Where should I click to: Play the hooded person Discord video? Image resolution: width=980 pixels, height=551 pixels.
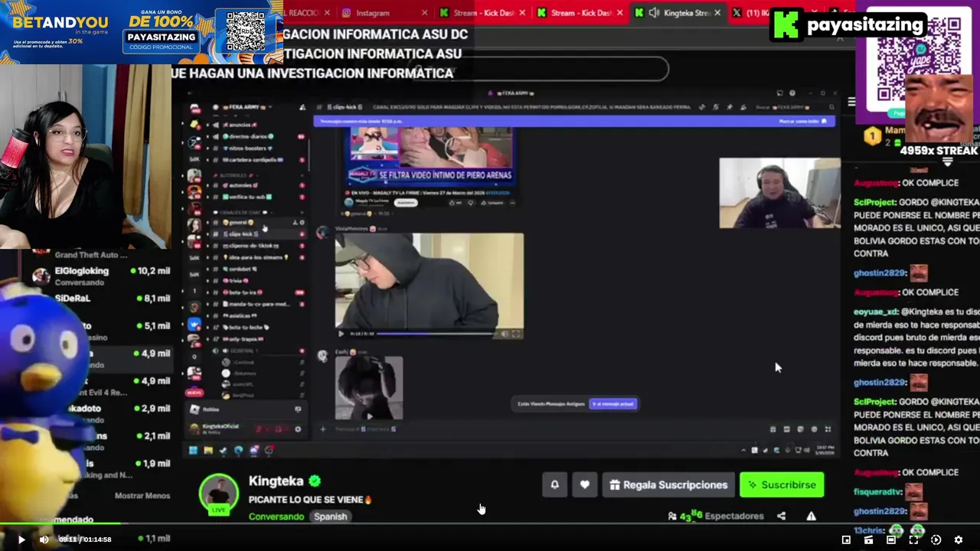point(341,334)
